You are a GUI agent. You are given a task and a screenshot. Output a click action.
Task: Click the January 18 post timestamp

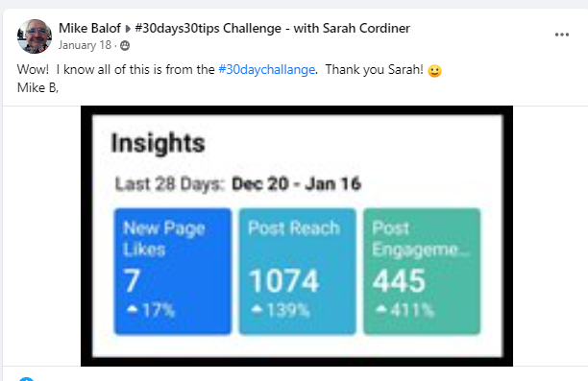(85, 45)
